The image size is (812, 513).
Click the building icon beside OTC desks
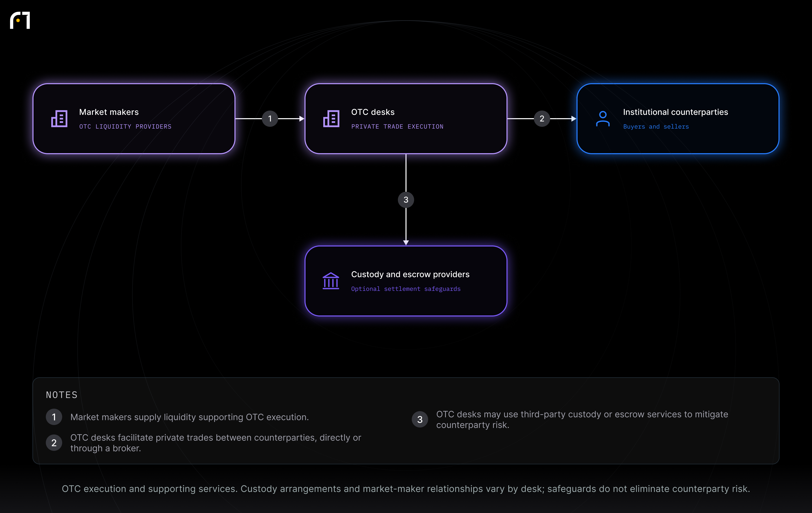pyautogui.click(x=331, y=119)
